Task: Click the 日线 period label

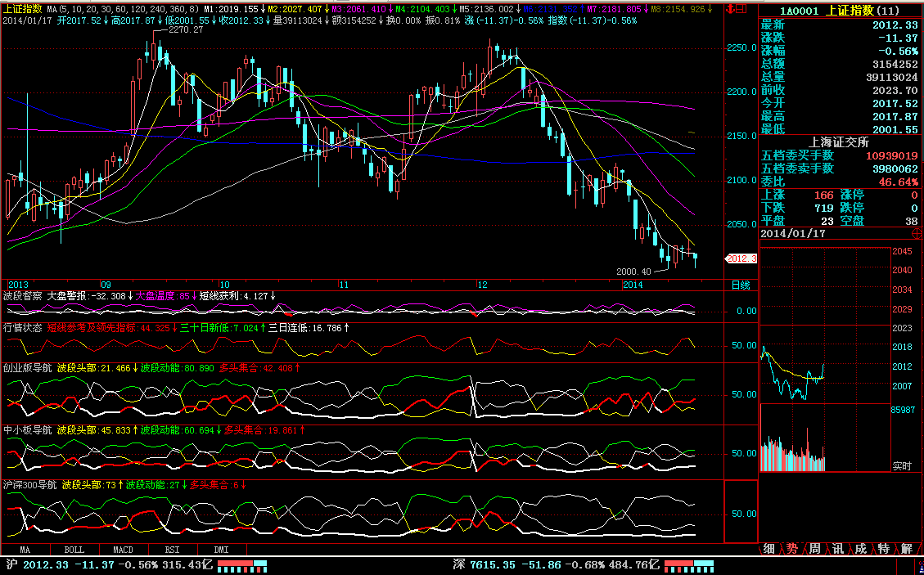Action: (740, 285)
